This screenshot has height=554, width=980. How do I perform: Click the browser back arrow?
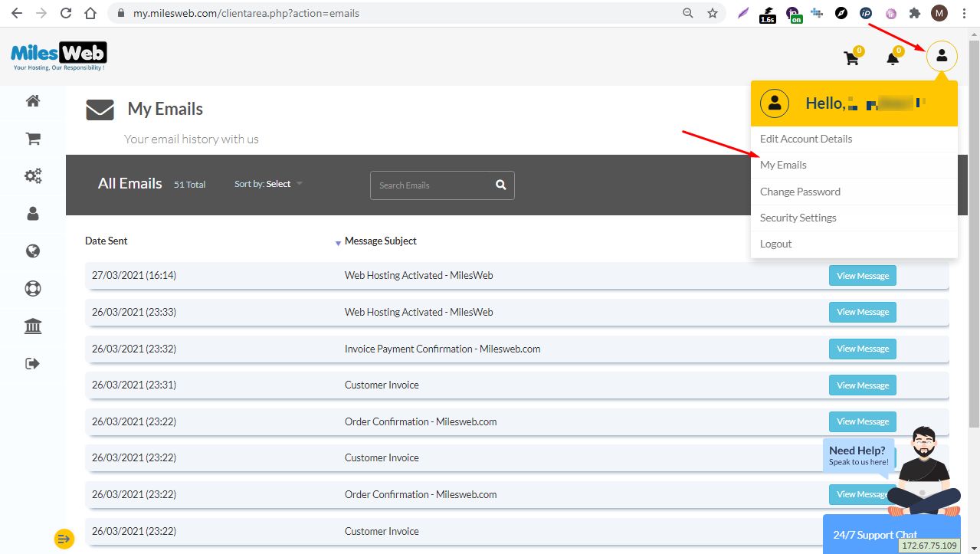click(x=17, y=13)
